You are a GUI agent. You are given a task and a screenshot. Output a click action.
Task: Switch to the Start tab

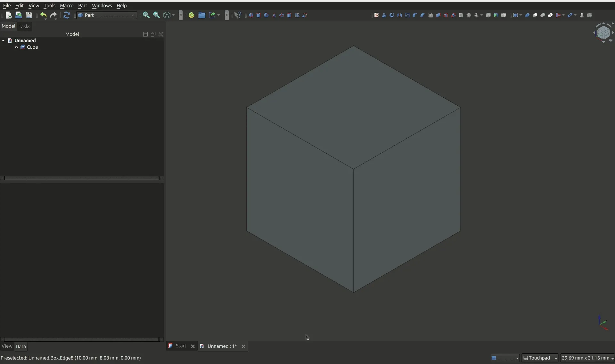[180, 346]
